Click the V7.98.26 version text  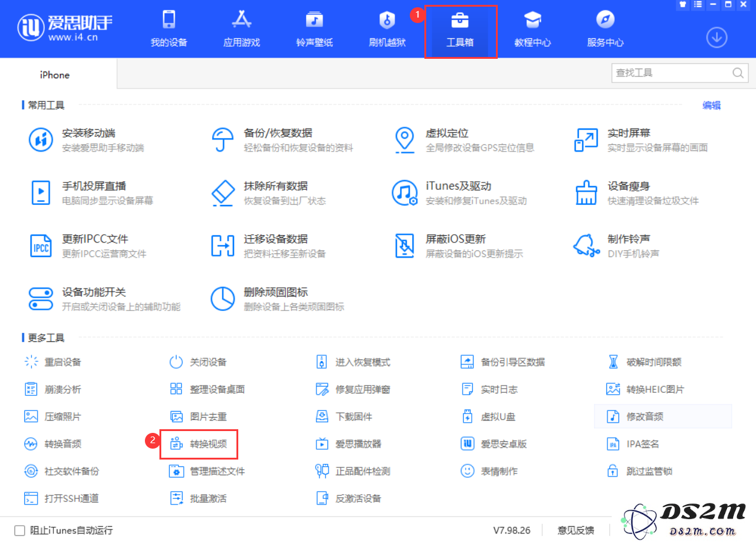512,530
